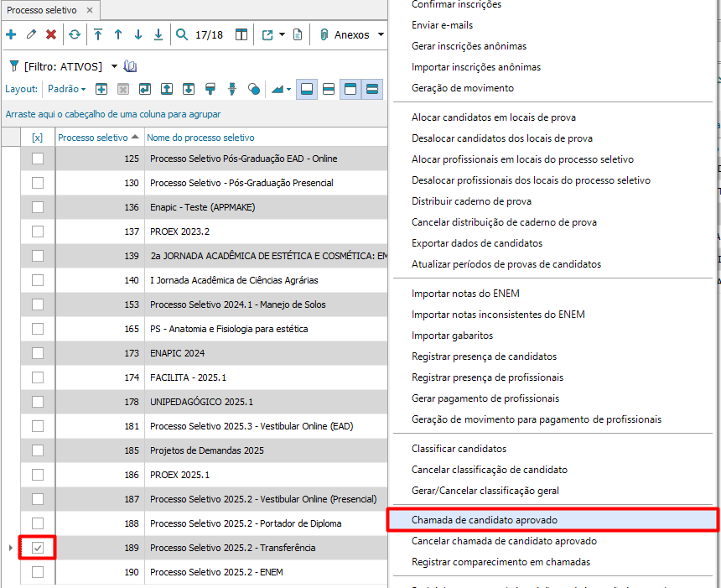Go to first record arrow icon
The image size is (721, 588).
tap(98, 34)
